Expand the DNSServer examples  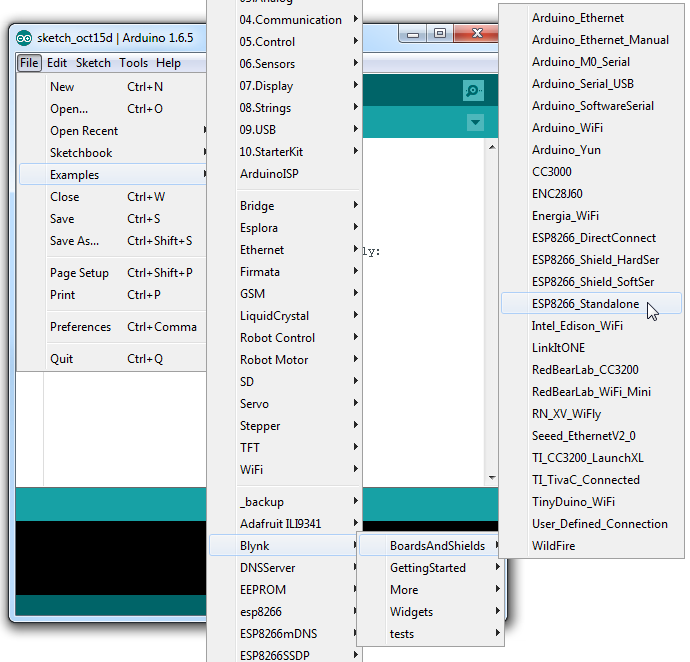pyautogui.click(x=285, y=568)
